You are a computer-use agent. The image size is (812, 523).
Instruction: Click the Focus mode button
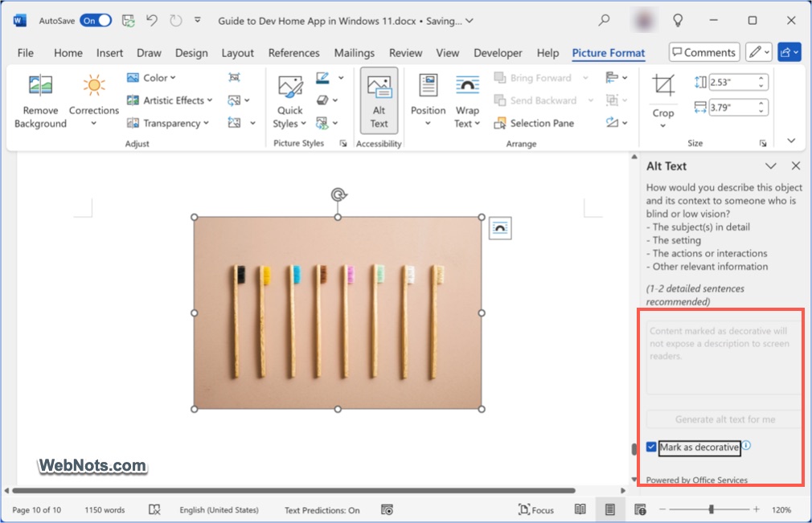536,510
